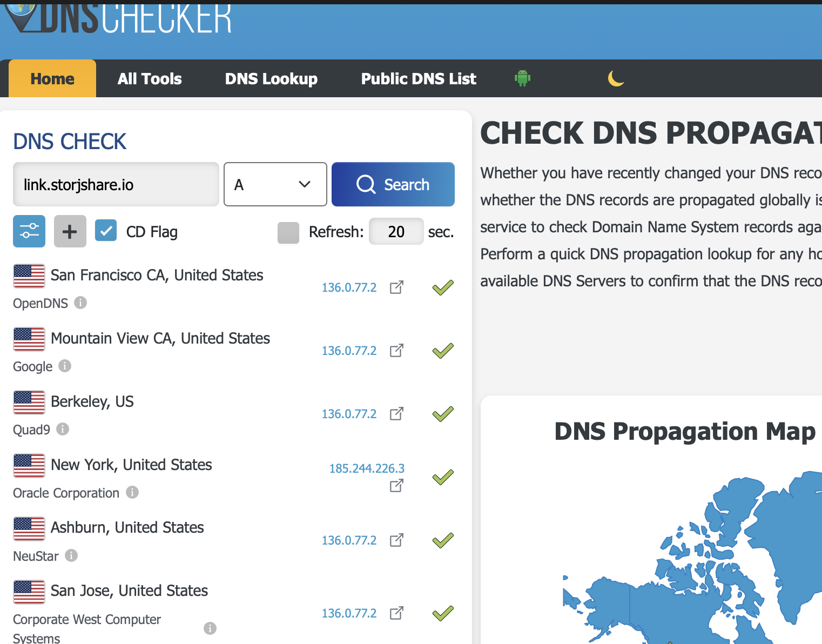Open the DNS settings filter icon

(29, 231)
